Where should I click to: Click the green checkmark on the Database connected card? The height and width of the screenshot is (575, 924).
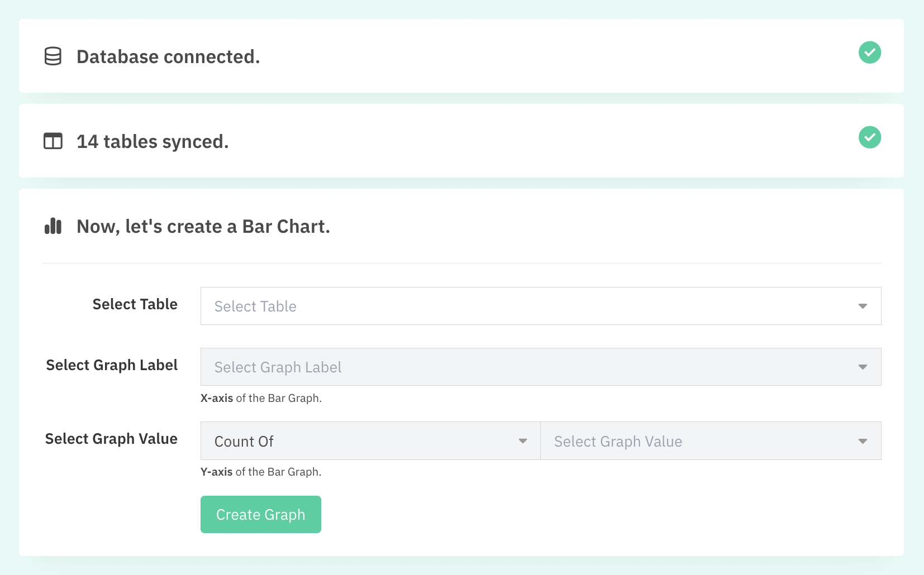[x=870, y=52]
